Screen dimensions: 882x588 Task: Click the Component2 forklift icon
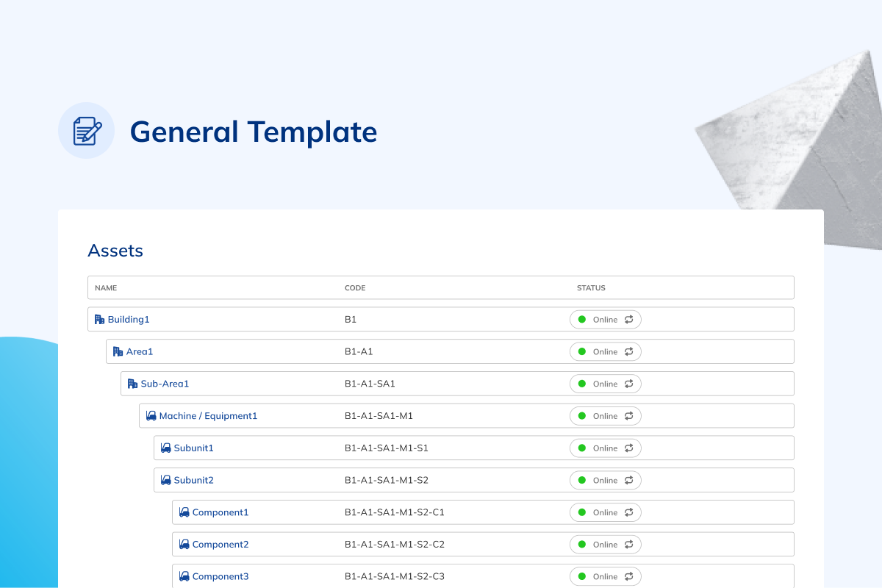tap(184, 545)
